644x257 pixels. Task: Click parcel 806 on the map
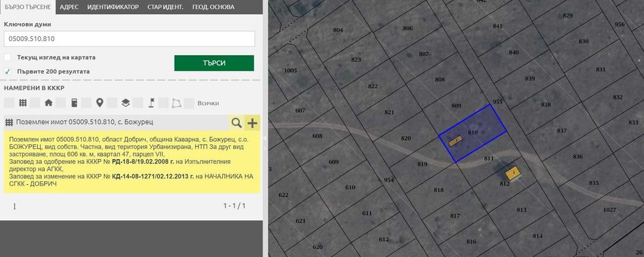408,28
